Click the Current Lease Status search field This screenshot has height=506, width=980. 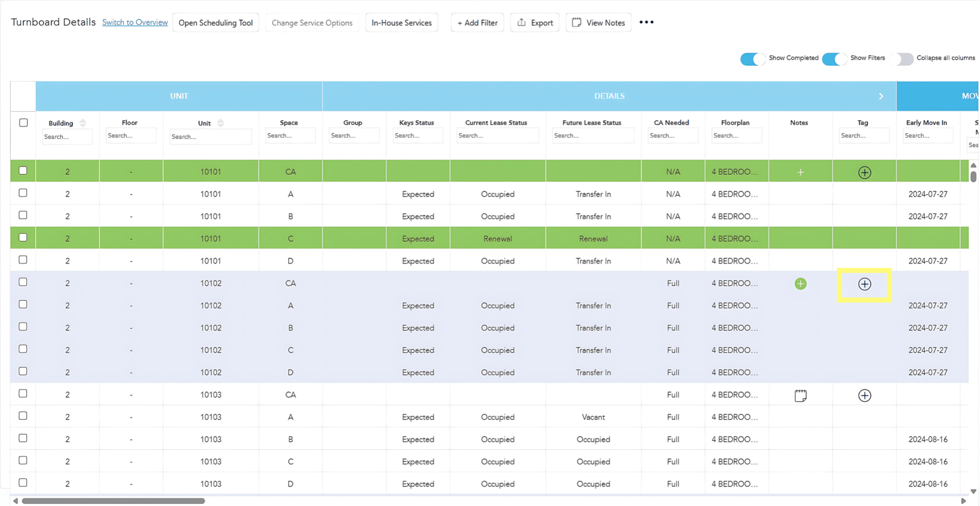point(497,136)
